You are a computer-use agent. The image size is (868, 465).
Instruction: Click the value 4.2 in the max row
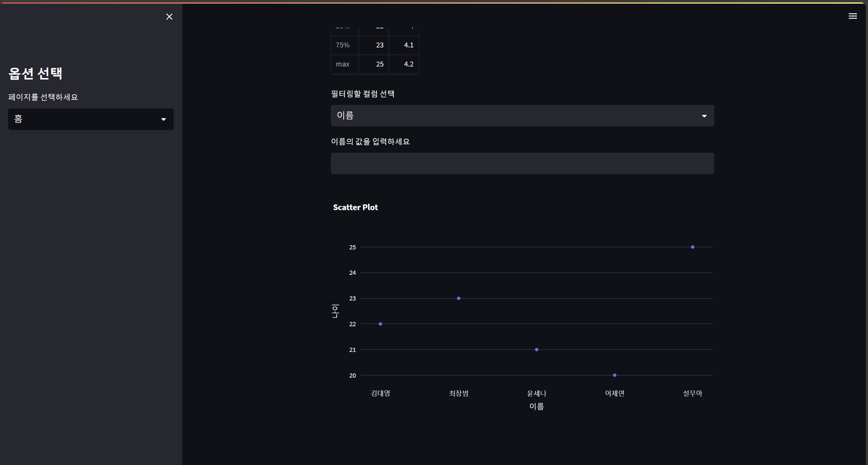pos(408,64)
